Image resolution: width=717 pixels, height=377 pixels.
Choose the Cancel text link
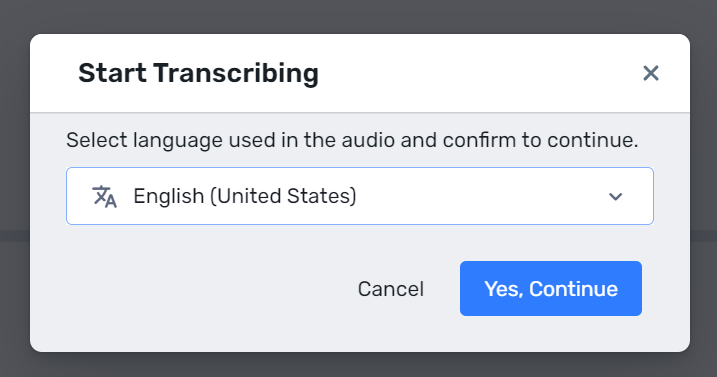(x=391, y=289)
